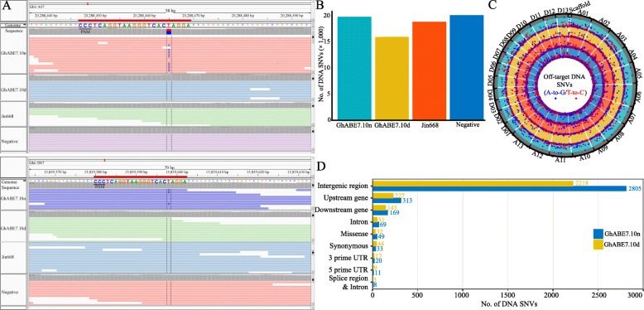Click the panel B letter label
Image resolution: width=644 pixels, height=310 pixels.
[320, 5]
